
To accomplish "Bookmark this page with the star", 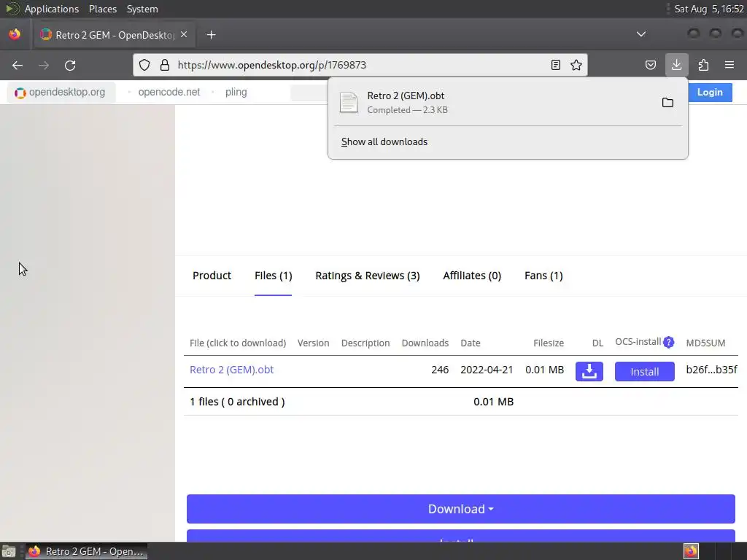I will 576,65.
